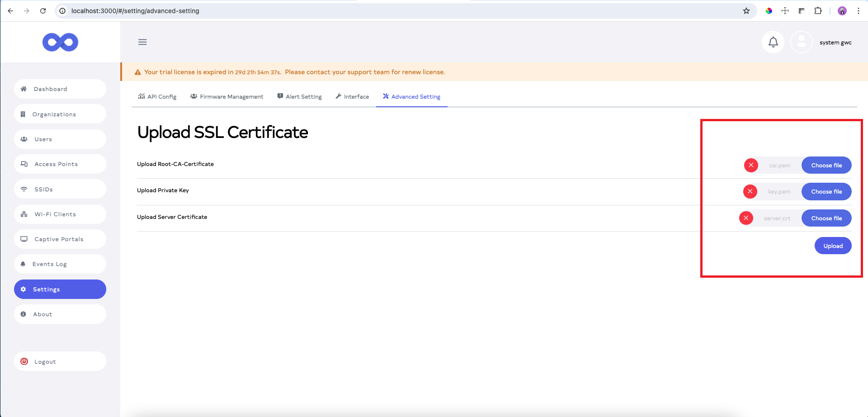Open the Firmware Management tab
Image resolution: width=868 pixels, height=417 pixels.
tap(227, 97)
